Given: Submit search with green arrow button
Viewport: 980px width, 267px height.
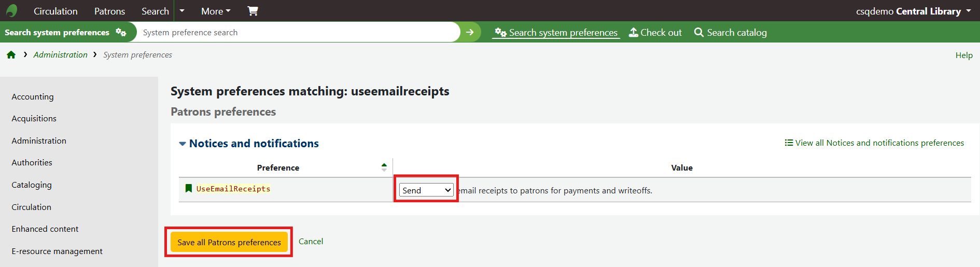Looking at the screenshot, I should (x=470, y=32).
